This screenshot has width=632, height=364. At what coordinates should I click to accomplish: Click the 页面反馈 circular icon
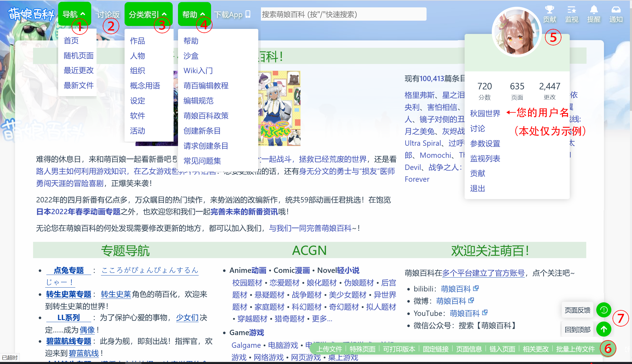pyautogui.click(x=604, y=310)
